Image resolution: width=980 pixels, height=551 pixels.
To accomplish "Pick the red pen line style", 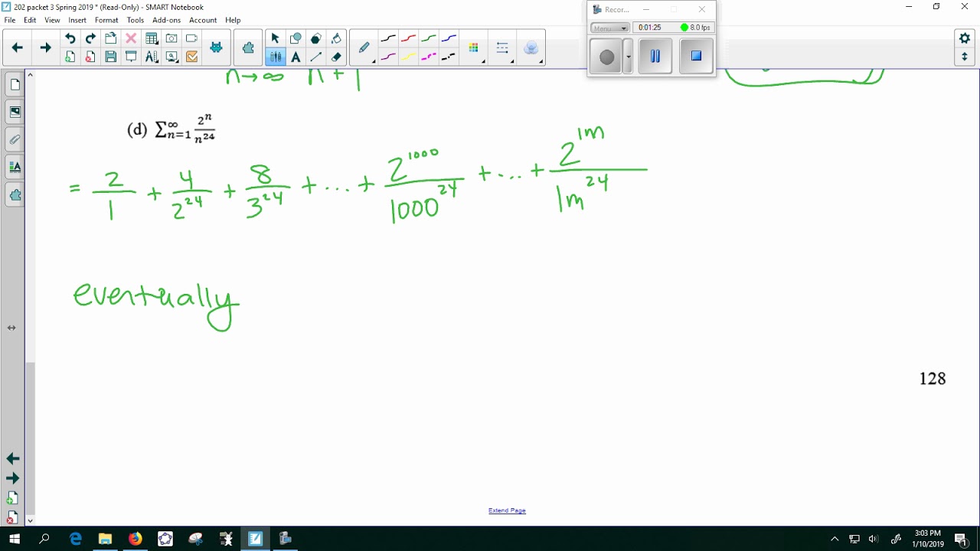I will point(409,38).
